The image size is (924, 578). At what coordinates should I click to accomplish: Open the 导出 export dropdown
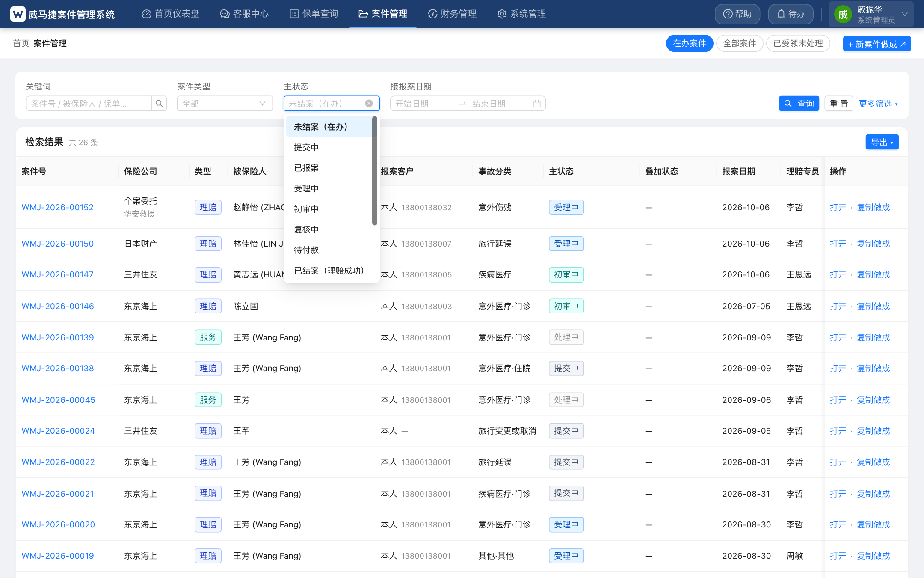point(882,142)
